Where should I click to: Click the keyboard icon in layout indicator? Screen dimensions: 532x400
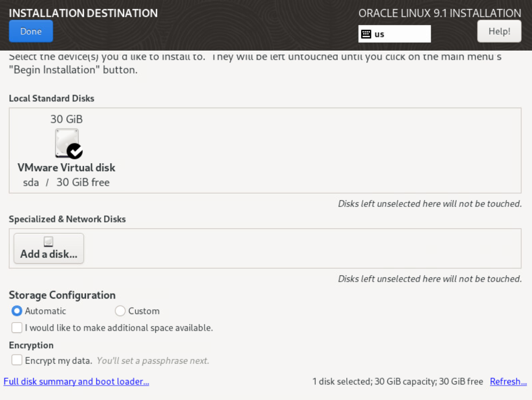tap(366, 34)
